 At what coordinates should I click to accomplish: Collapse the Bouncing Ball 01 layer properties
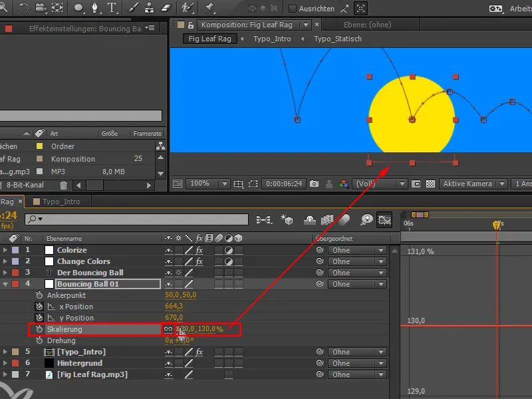point(5,284)
